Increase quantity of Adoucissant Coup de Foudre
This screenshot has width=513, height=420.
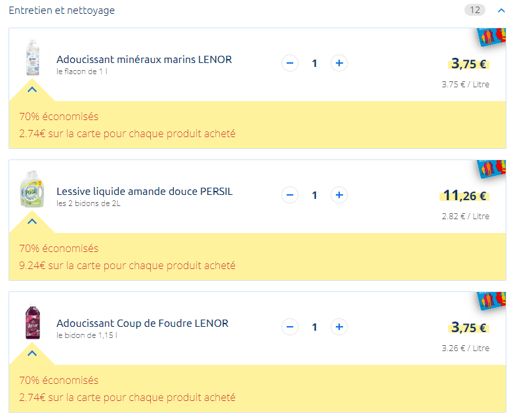pos(339,327)
